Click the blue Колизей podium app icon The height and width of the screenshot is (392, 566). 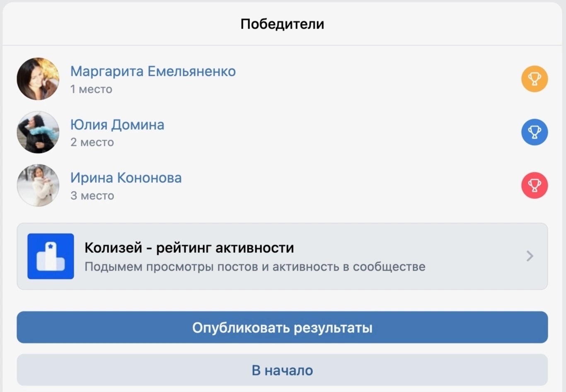click(x=51, y=256)
